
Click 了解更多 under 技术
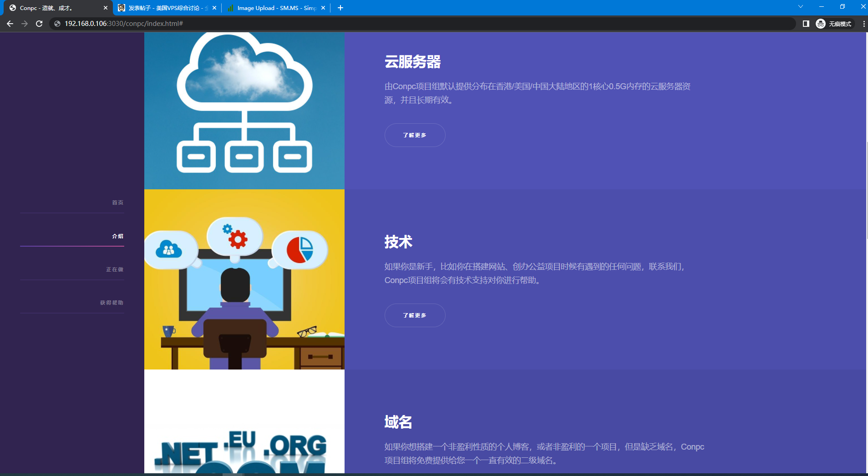(x=415, y=315)
